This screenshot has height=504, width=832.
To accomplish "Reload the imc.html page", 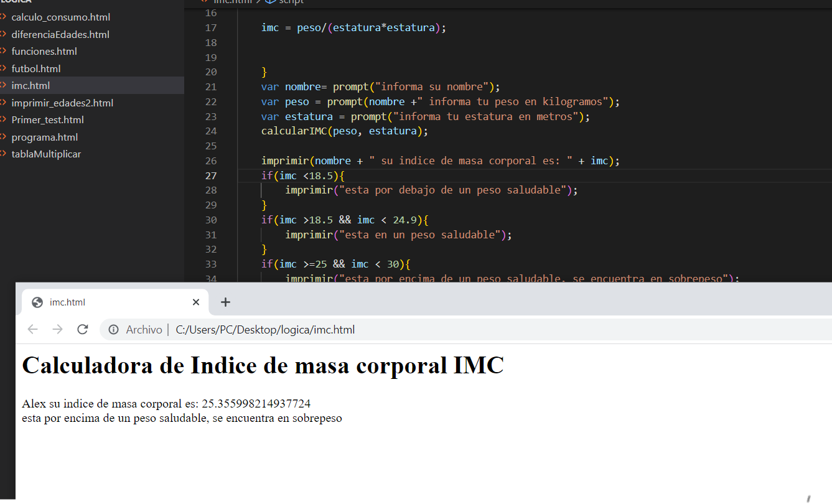I will (x=82, y=329).
